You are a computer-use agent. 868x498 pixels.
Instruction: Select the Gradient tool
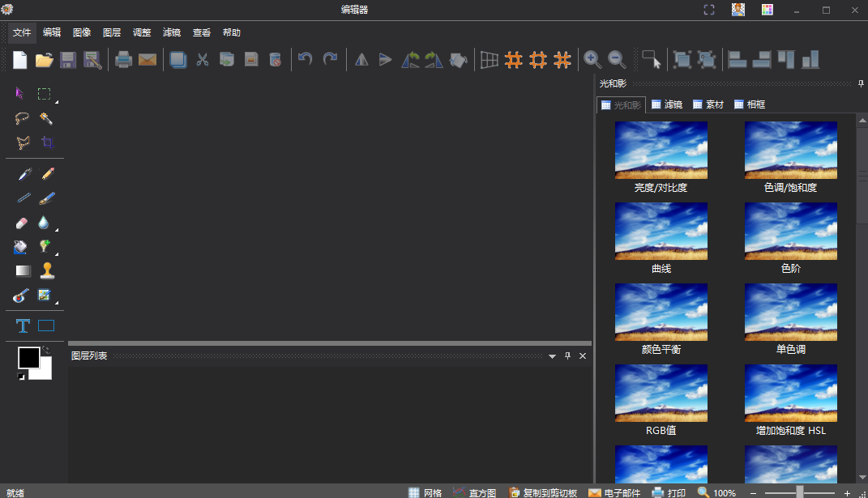23,270
